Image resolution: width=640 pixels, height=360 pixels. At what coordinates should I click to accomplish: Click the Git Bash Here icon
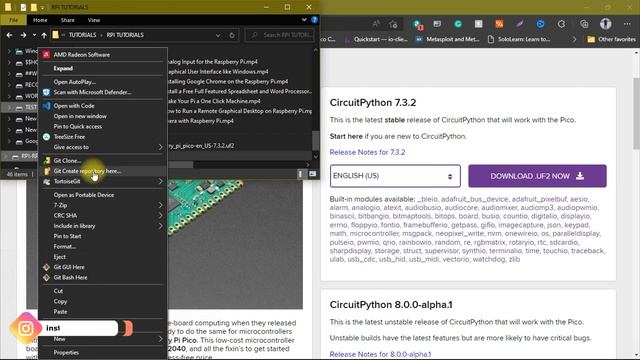coord(46,278)
